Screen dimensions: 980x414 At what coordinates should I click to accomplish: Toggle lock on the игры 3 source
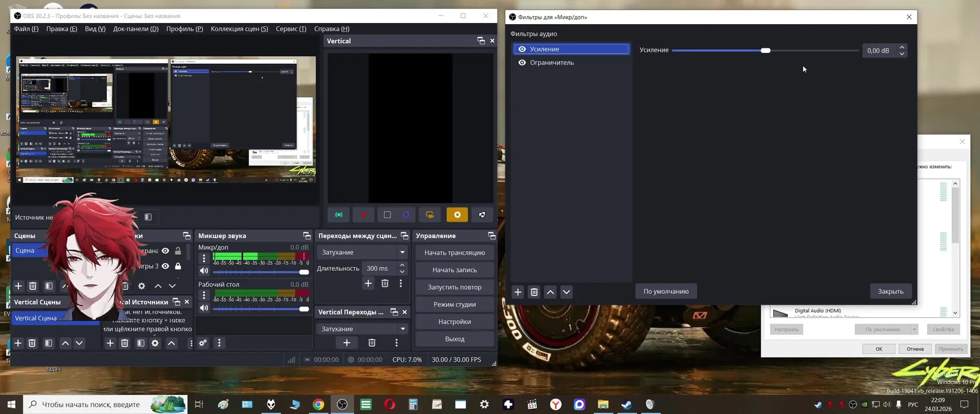[x=178, y=266]
